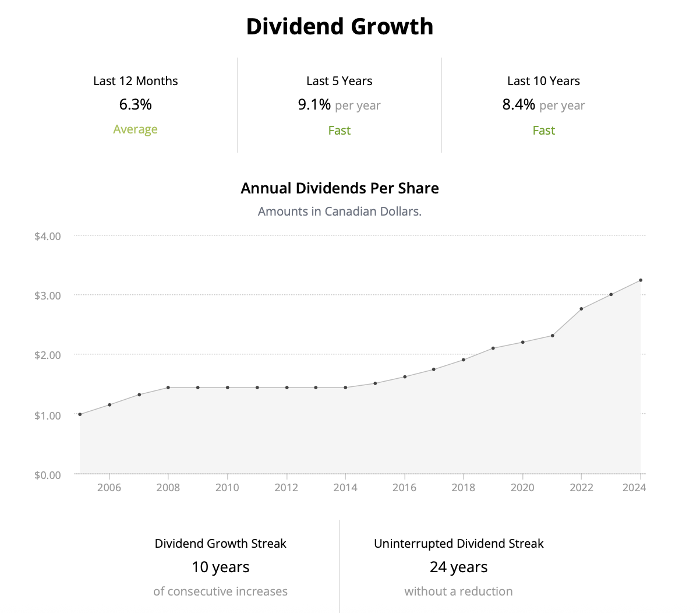700x613 pixels.
Task: Click the 8.4% ten-year growth value
Action: coord(518,105)
